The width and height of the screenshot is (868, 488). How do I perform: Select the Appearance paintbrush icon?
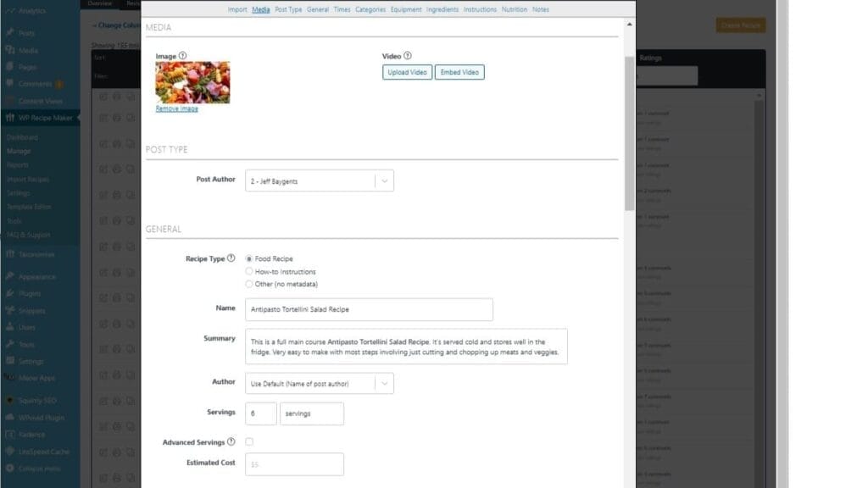coord(10,275)
